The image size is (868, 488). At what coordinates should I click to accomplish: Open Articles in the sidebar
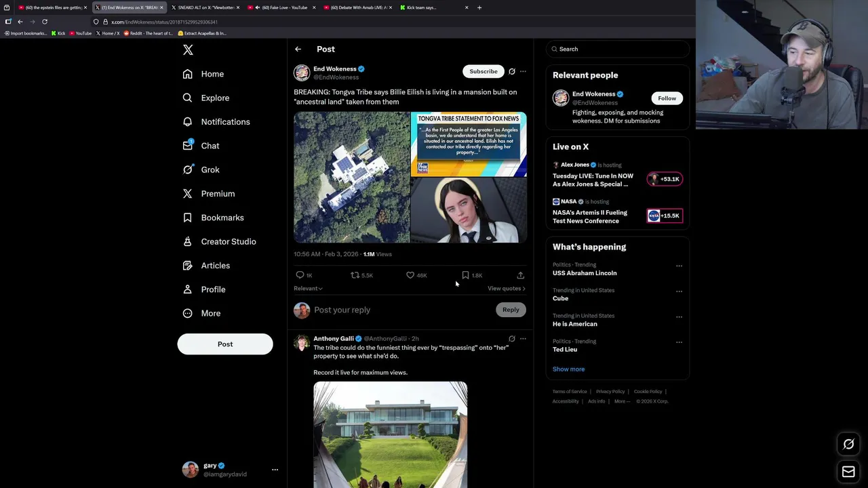[x=207, y=266]
